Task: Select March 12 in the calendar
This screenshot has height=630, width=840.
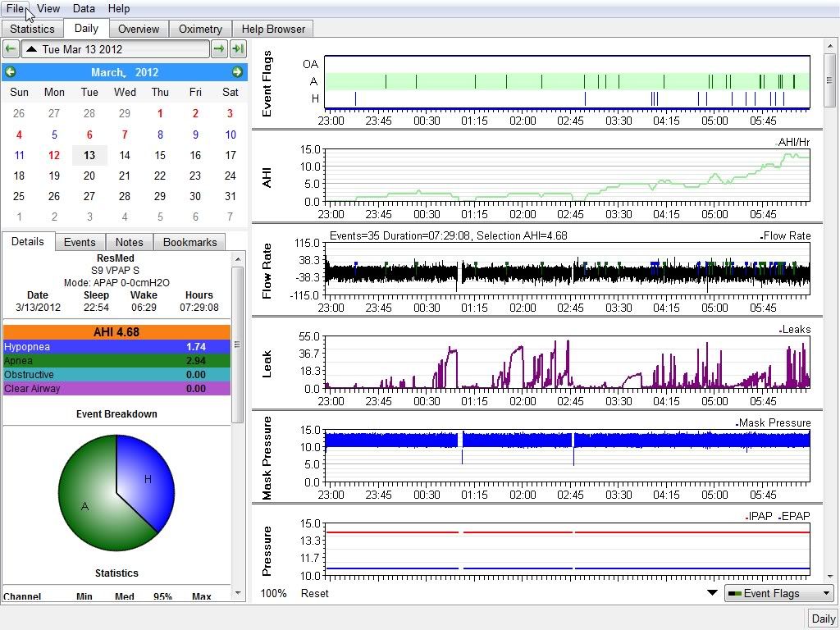Action: click(54, 155)
